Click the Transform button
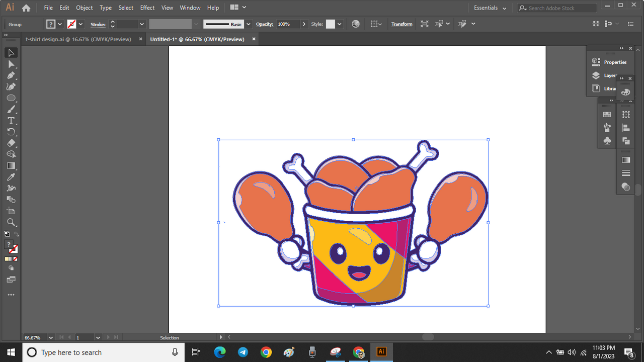This screenshot has height=362, width=644. pos(401,24)
